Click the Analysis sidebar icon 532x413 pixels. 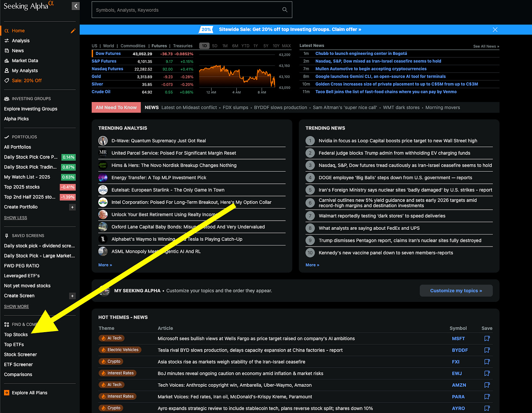coord(7,41)
